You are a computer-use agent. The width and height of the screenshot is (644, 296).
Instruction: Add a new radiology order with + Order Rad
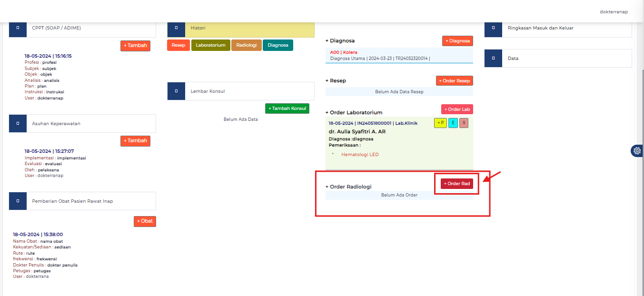click(x=456, y=184)
